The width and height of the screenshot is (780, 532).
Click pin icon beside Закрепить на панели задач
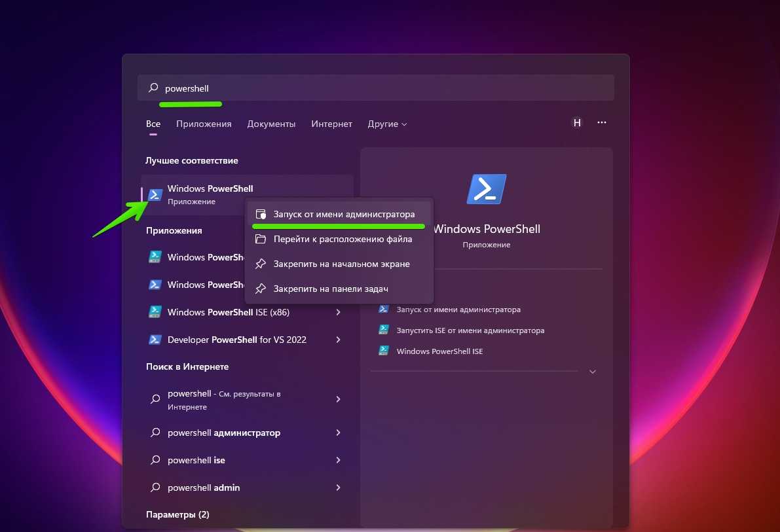tap(261, 289)
